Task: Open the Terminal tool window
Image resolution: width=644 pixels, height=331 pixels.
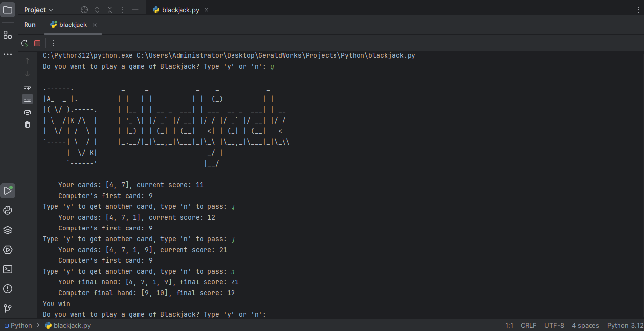Action: (8, 269)
